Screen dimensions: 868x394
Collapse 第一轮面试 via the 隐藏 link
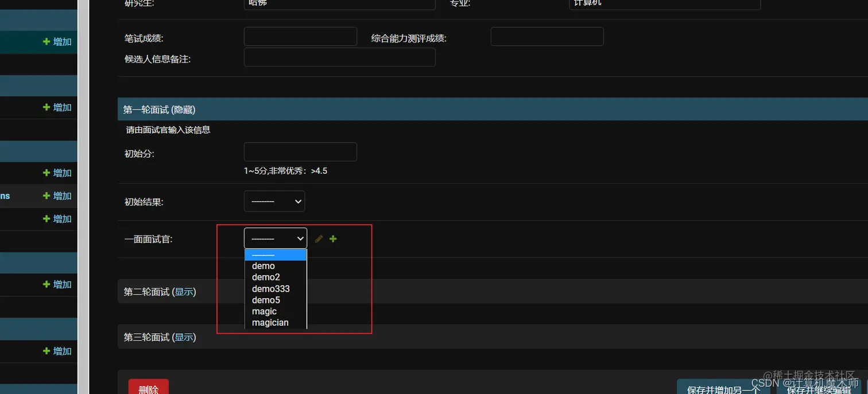(183, 110)
